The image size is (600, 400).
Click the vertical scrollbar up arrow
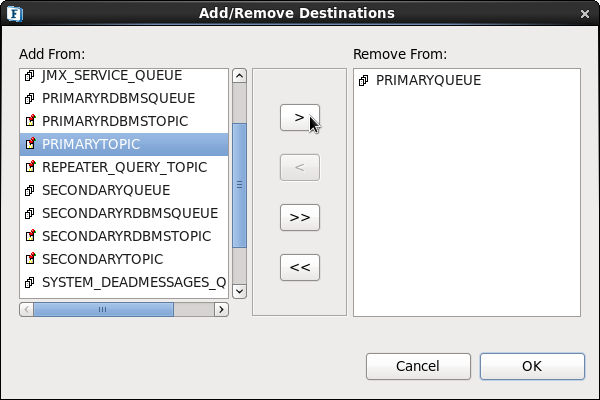click(x=240, y=75)
